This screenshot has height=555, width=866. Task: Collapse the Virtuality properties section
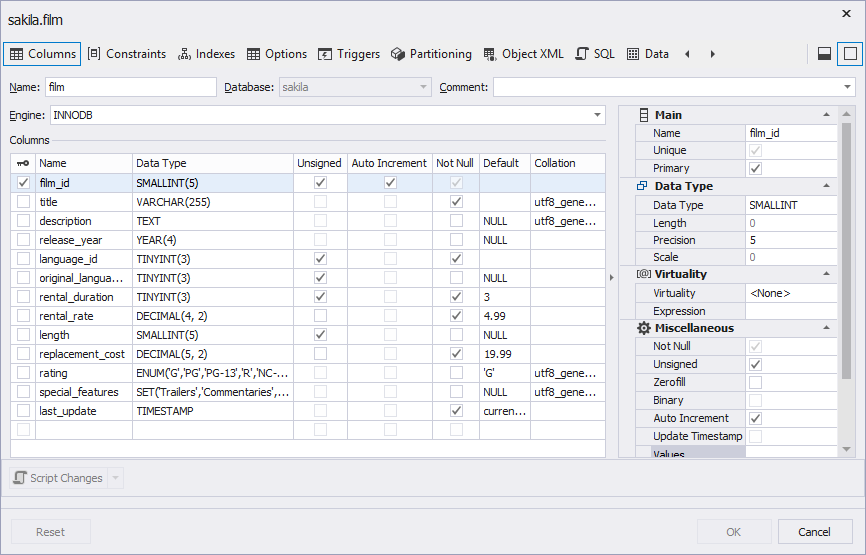pyautogui.click(x=826, y=274)
